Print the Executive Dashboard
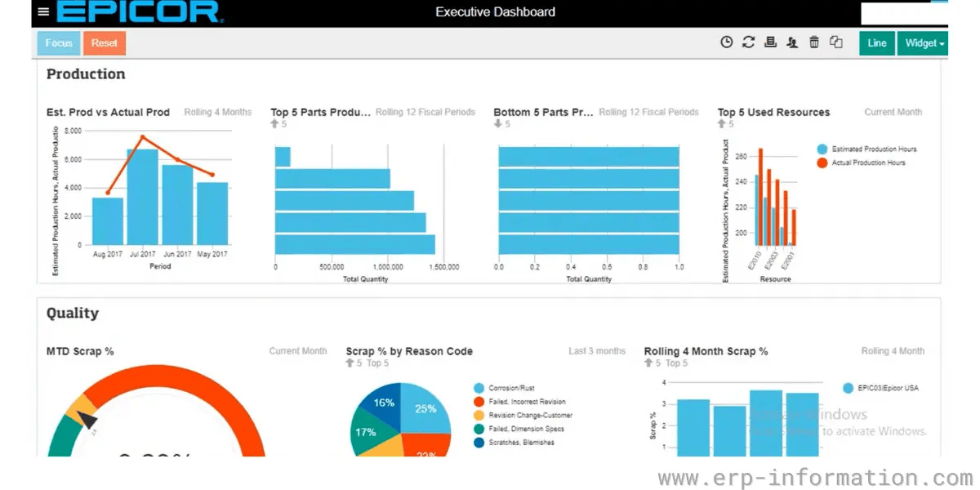980x490 pixels. click(770, 42)
